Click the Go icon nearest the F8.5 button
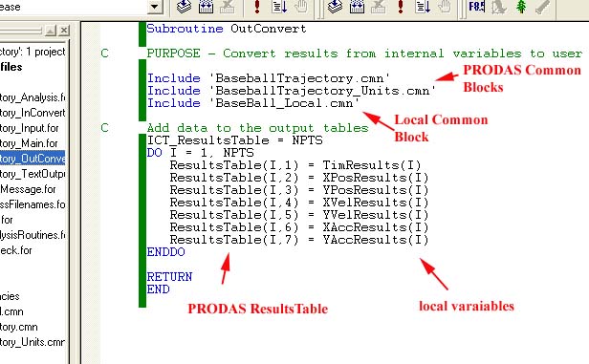This screenshot has height=364, width=589. click(423, 7)
